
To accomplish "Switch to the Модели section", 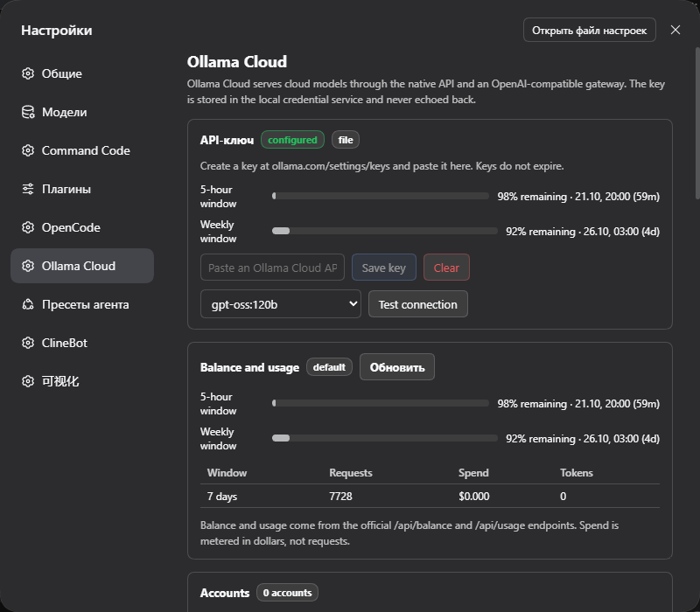I will 82,112.
